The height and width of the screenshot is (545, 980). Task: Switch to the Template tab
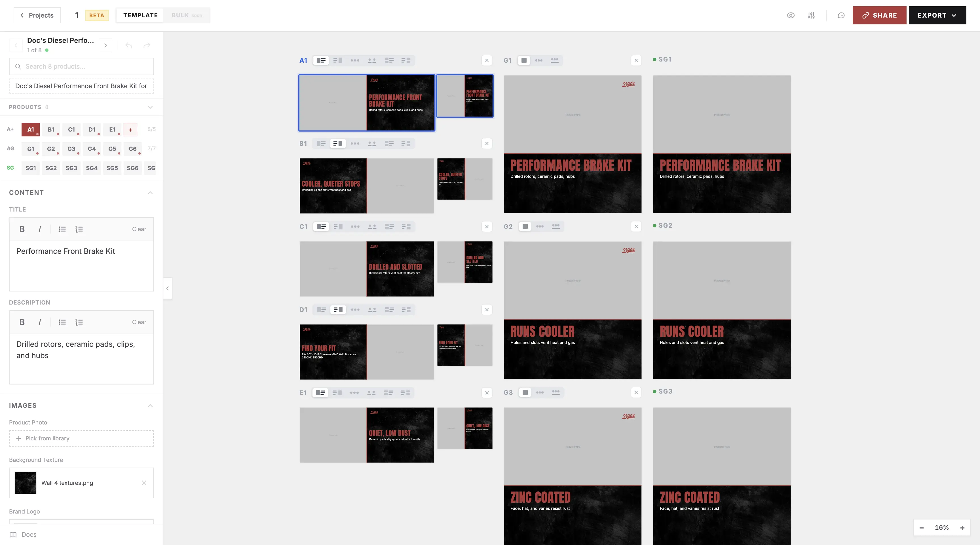click(x=140, y=15)
